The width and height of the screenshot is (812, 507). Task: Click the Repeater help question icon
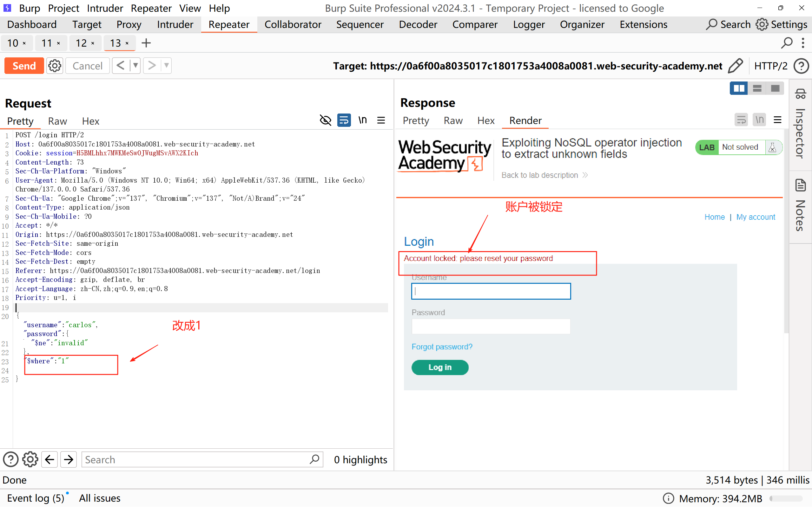click(x=801, y=66)
